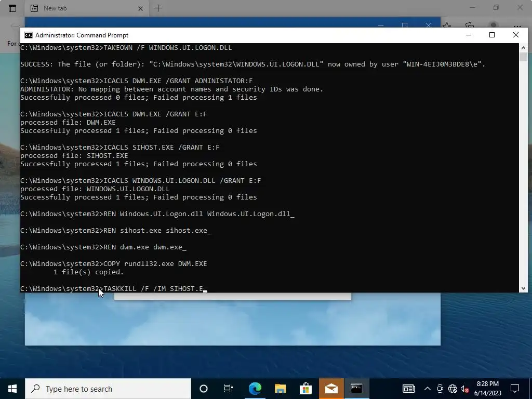532x399 pixels.
Task: Open the Windows Start menu
Action: [x=12, y=389]
